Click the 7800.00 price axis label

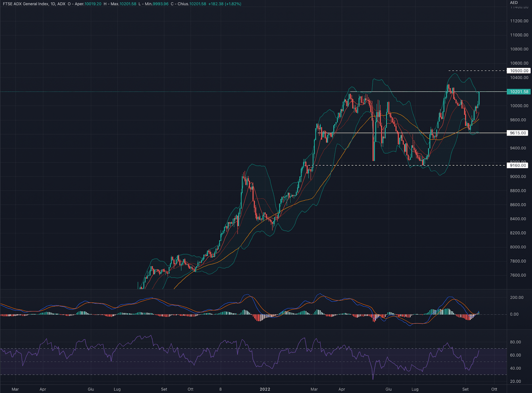(x=518, y=261)
